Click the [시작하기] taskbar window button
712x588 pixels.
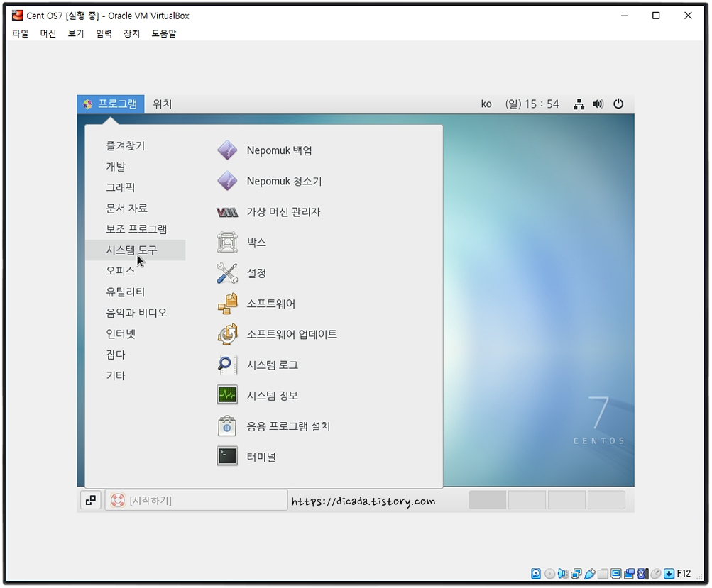(196, 500)
